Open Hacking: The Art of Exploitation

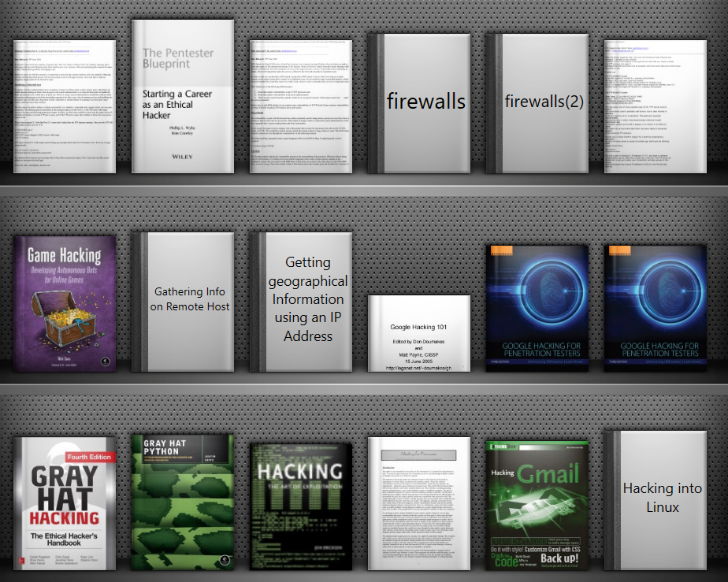tap(301, 507)
